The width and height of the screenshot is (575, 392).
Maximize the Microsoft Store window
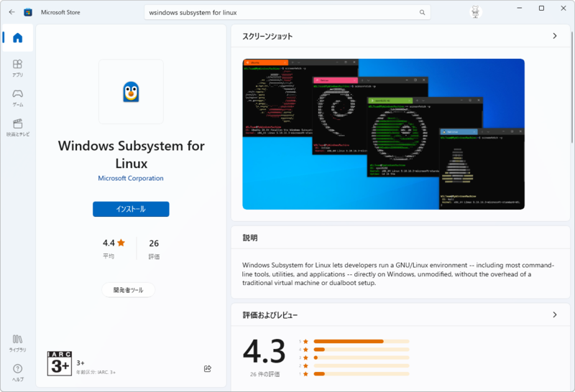[541, 8]
